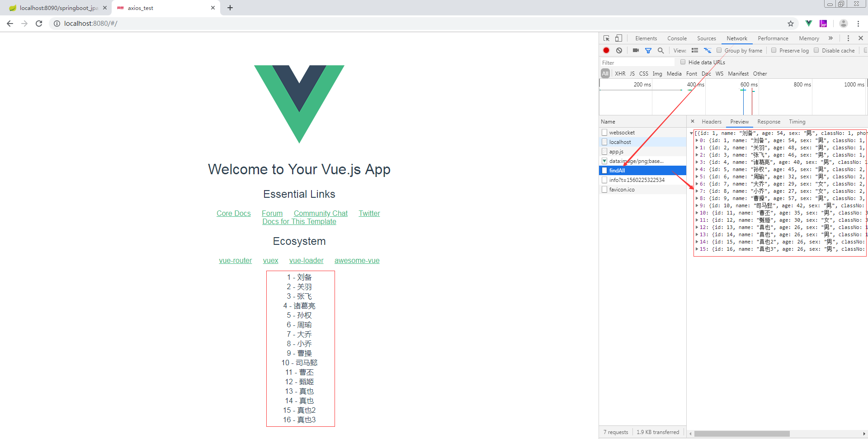Filter requests by XHR type

coord(620,74)
